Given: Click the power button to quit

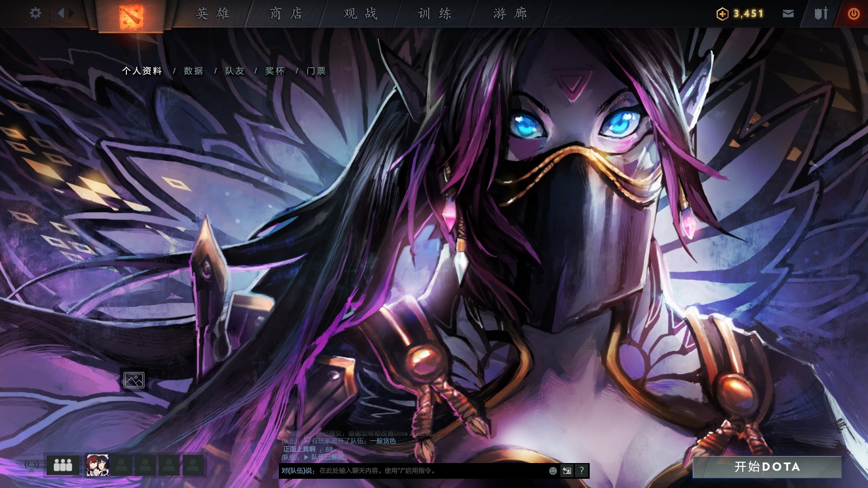Looking at the screenshot, I should [856, 14].
